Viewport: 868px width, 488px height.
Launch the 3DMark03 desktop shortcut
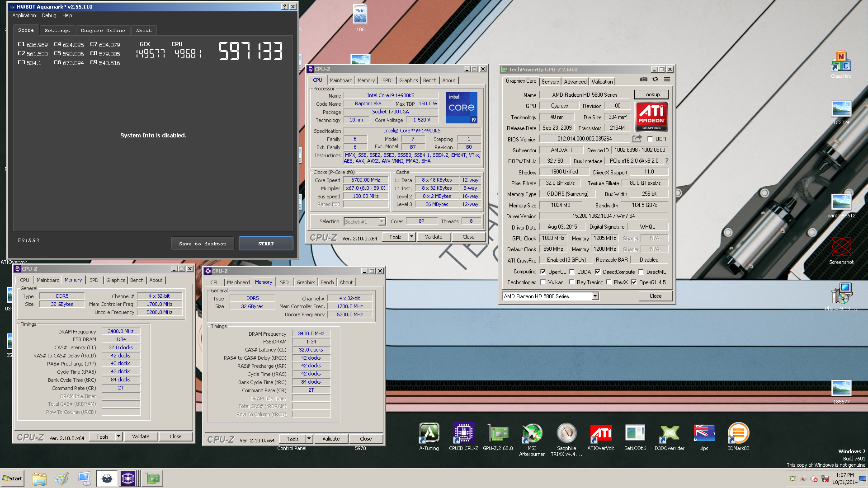(x=738, y=436)
